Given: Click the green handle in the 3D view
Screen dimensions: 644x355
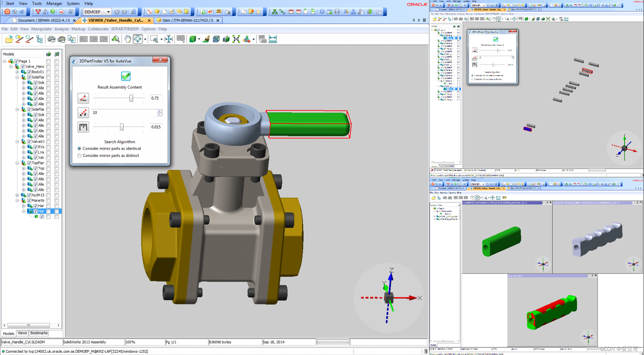Looking at the screenshot, I should [x=308, y=124].
